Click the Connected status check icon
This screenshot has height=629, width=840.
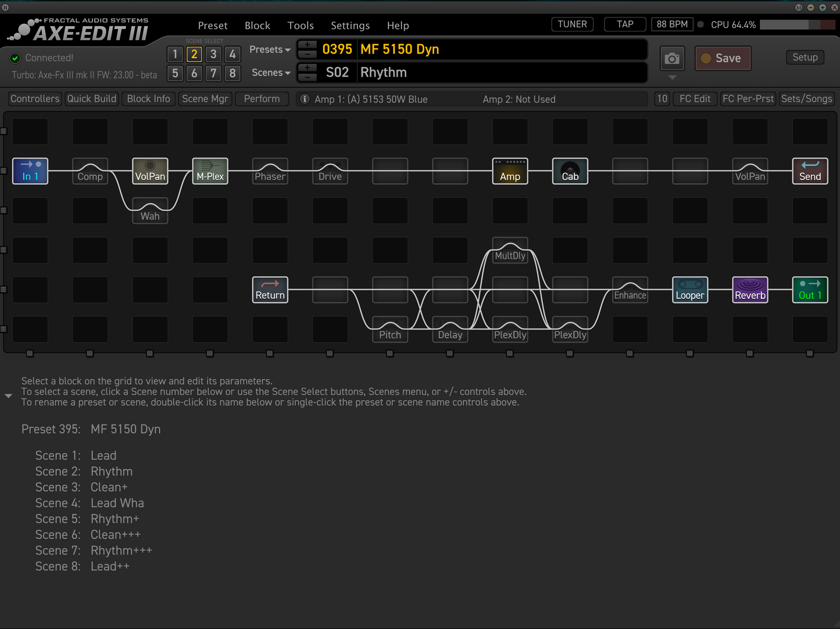tap(15, 58)
